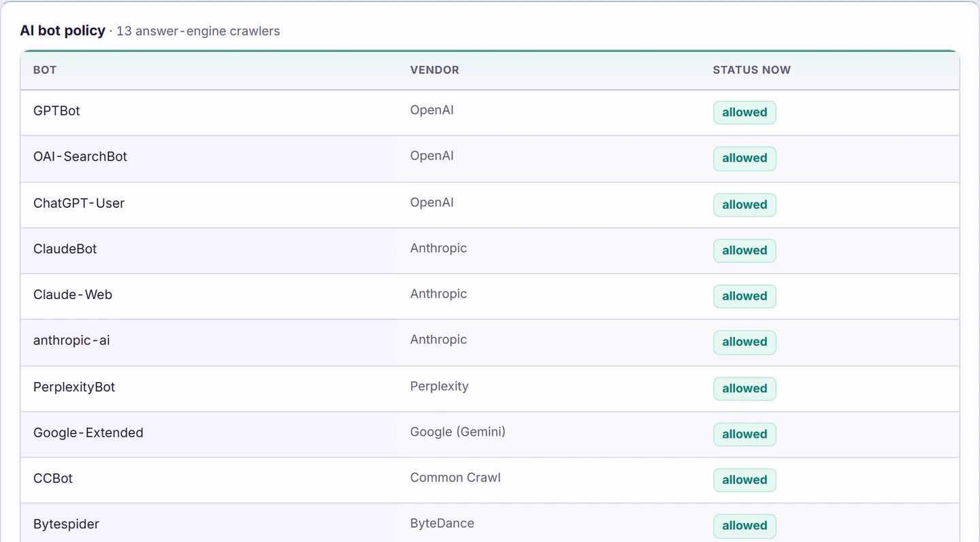Select the OAI-SearchBot bot name
980x542 pixels.
80,157
